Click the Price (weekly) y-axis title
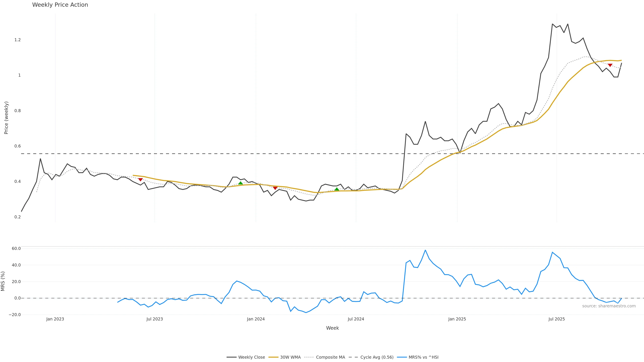644x362 pixels. [x=6, y=118]
